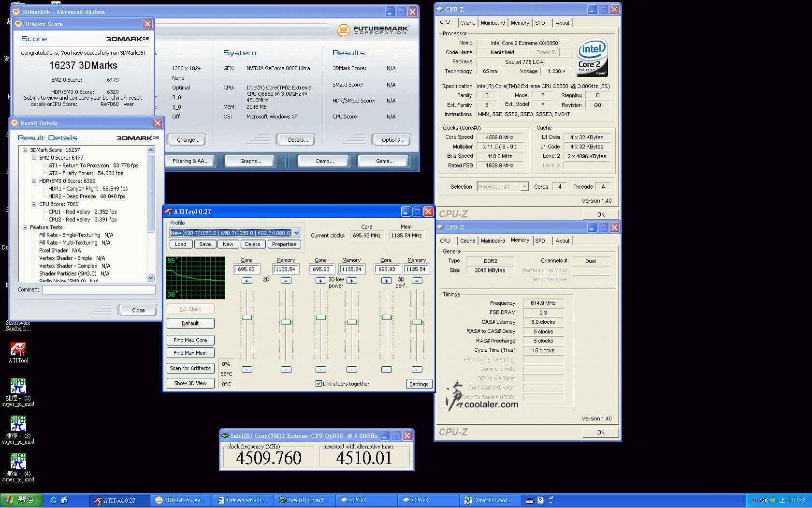Decrease 3D low power memory minus button

click(x=352, y=370)
